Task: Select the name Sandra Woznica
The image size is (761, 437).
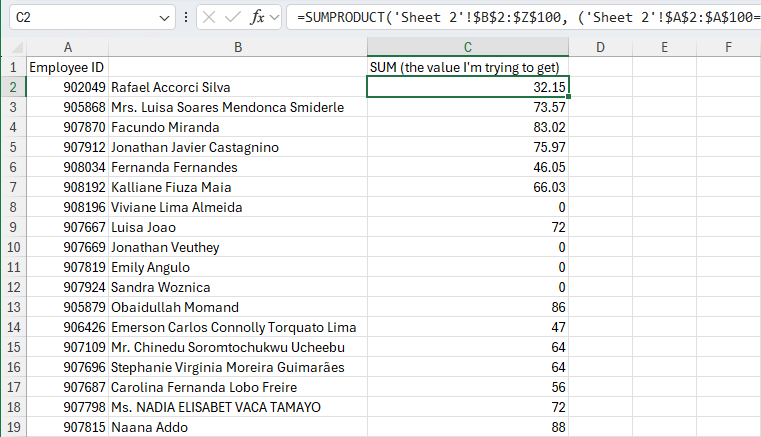Action: (238, 287)
